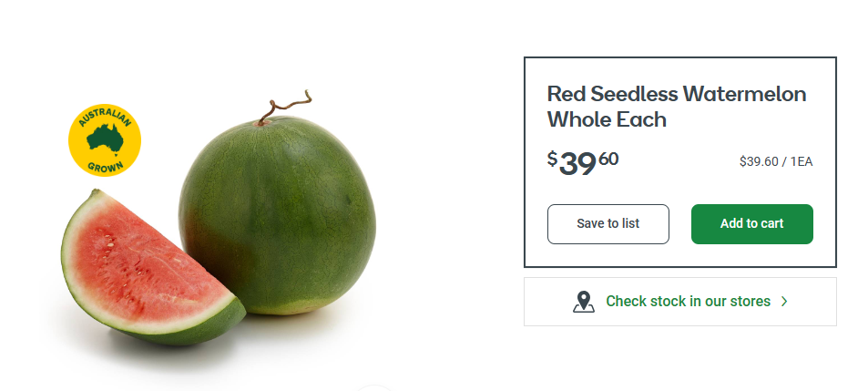
Task: Click the Australian Grown badge
Action: 105,140
